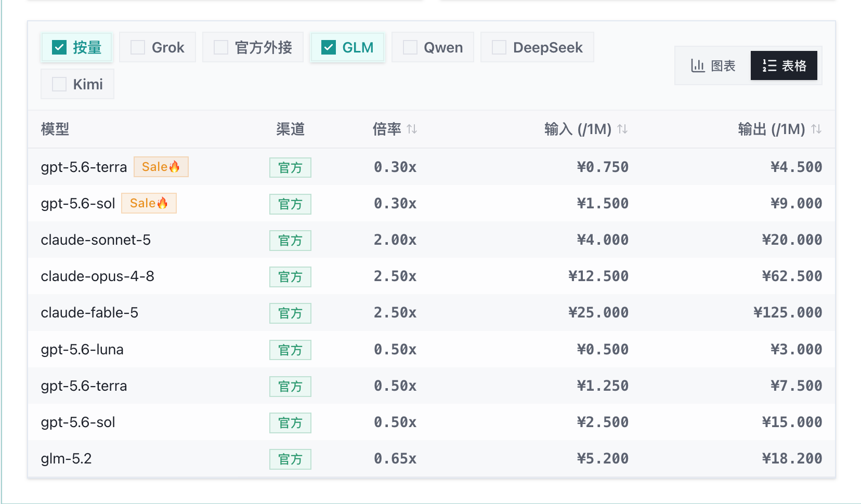Uncheck the 按量 filter checkbox

pyautogui.click(x=59, y=47)
